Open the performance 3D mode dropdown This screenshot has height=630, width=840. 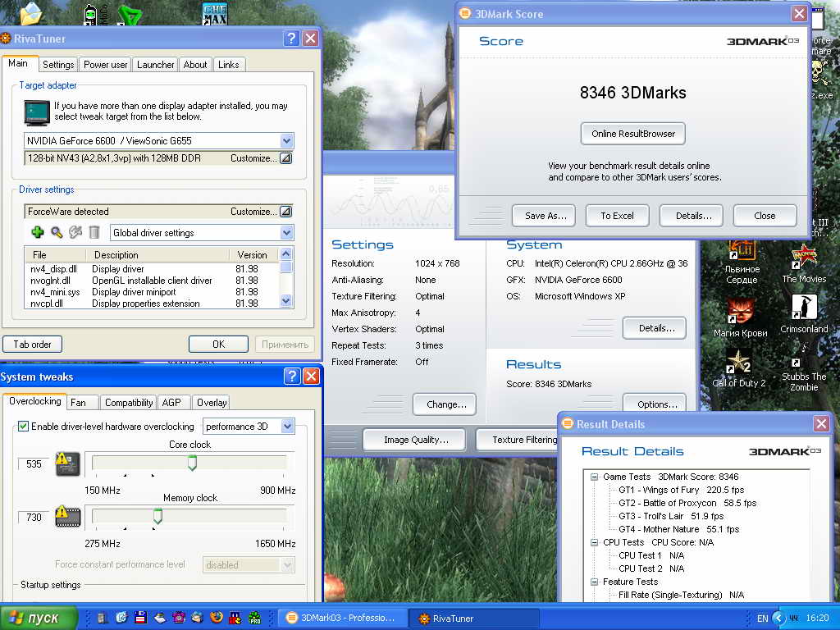(x=288, y=426)
